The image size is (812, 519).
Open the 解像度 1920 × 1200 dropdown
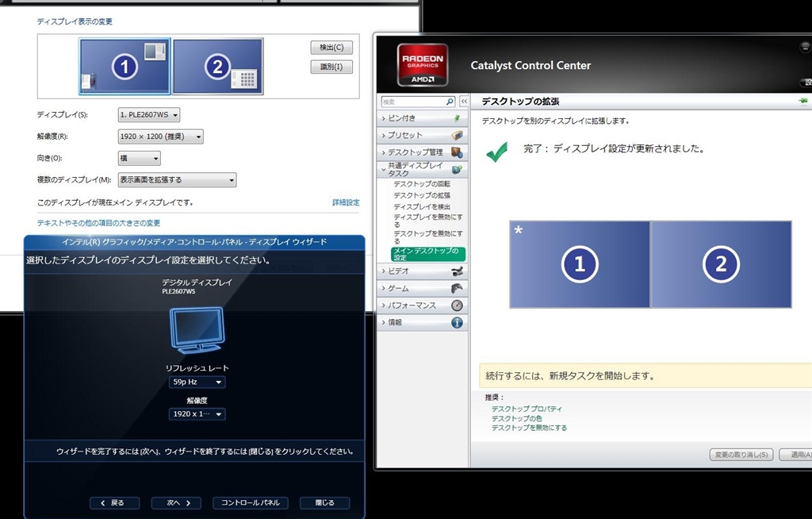click(160, 136)
